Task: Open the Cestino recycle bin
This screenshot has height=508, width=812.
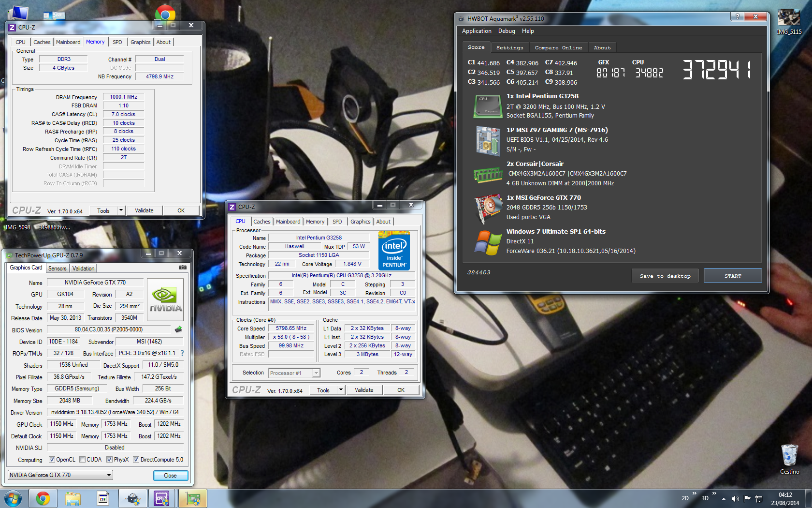Action: [x=789, y=459]
